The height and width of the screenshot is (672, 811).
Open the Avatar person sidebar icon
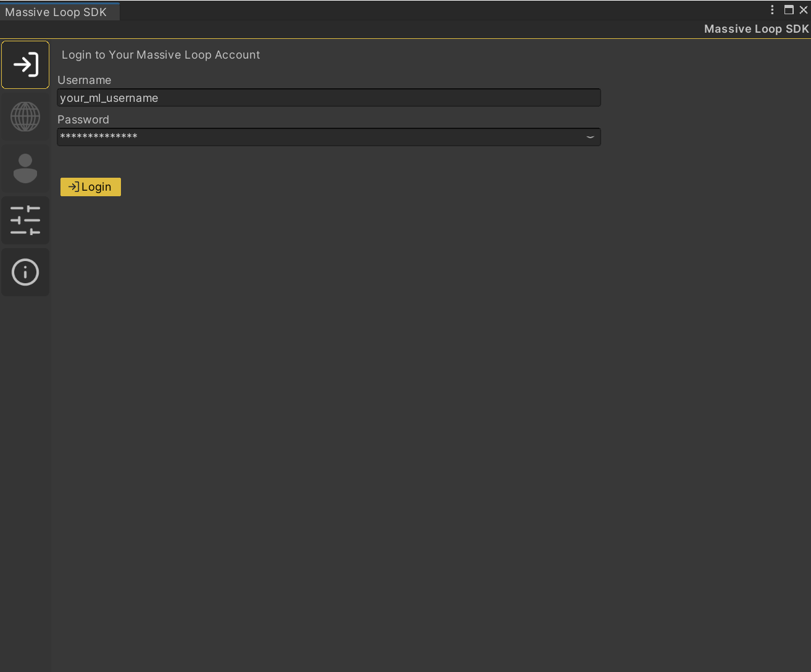(25, 168)
